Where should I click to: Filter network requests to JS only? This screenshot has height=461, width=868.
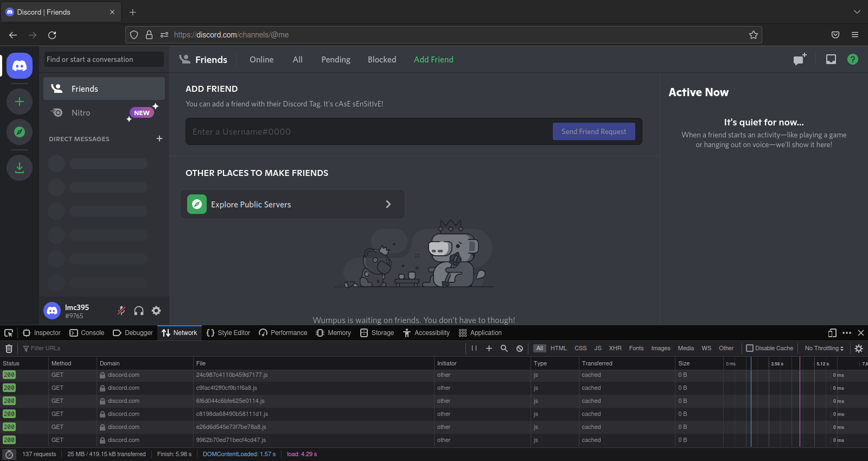[x=598, y=348]
